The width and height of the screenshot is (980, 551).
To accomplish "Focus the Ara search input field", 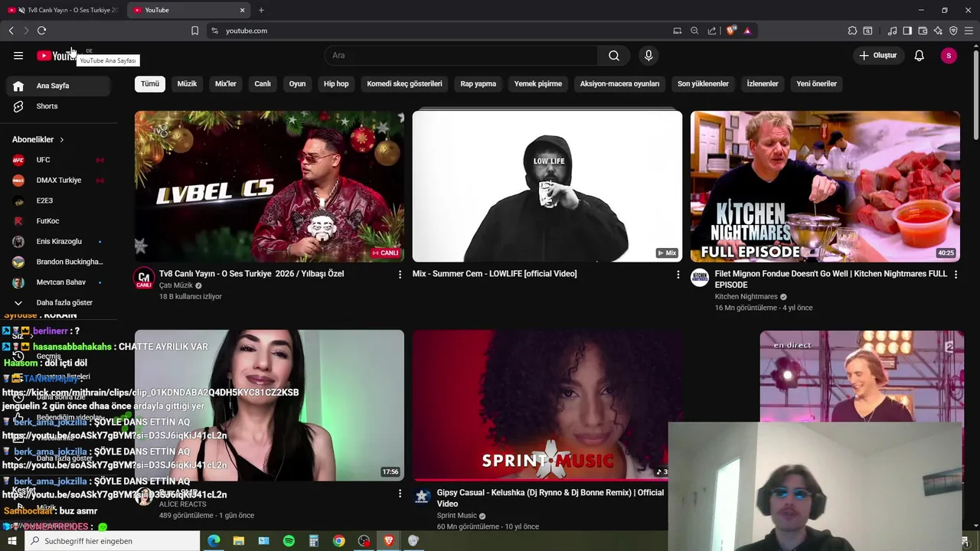I will (x=461, y=55).
